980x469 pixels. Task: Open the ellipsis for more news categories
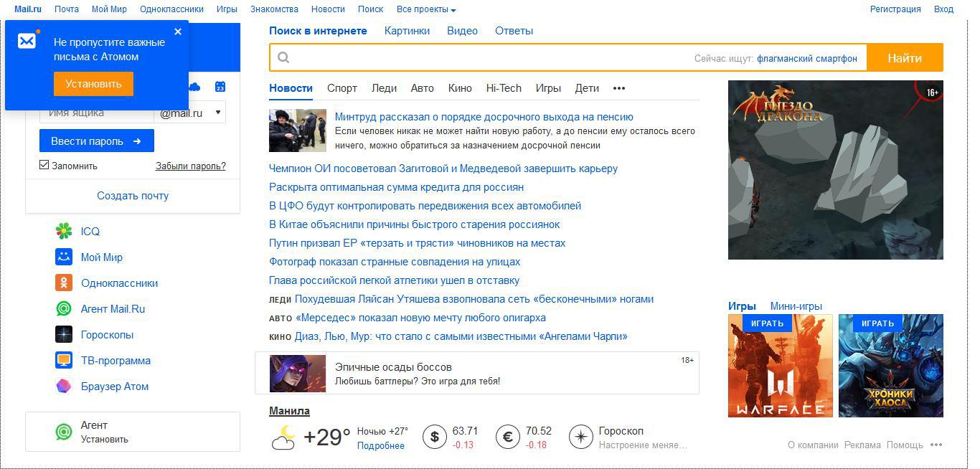click(x=618, y=88)
